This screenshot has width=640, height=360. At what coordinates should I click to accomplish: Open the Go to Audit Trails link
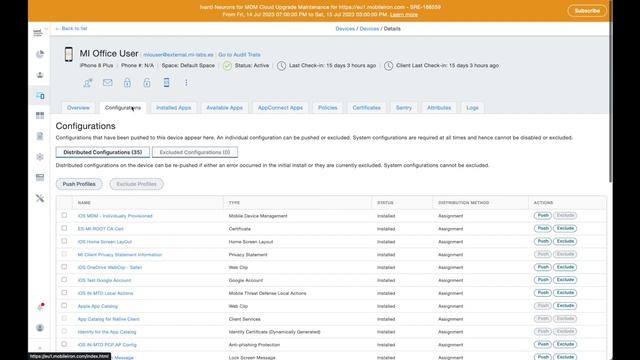point(239,55)
